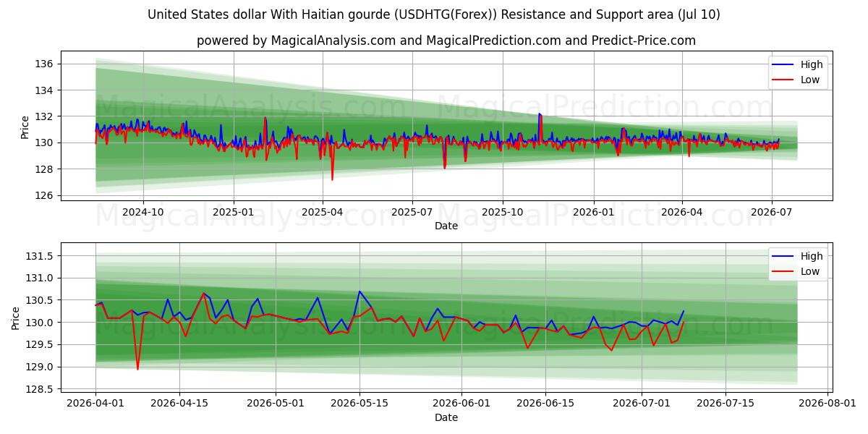Image resolution: width=868 pixels, height=434 pixels.
Task: Click the 2026-05-15 date tick label
Action: (x=359, y=404)
